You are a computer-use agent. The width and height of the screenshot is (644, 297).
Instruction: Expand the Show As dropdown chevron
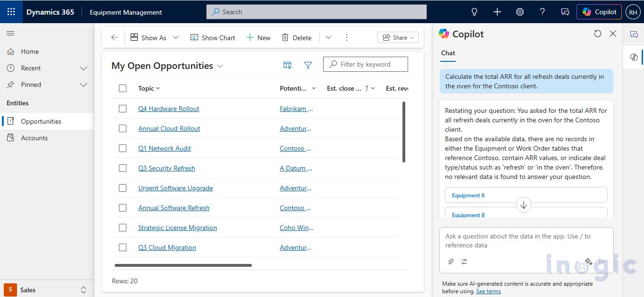[176, 38]
